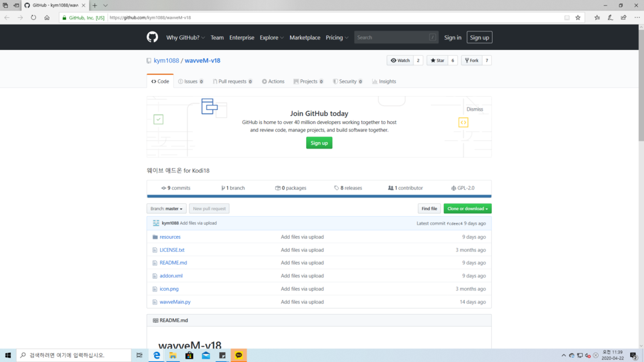
Task: Open wavveMain.py file
Action: tap(175, 302)
